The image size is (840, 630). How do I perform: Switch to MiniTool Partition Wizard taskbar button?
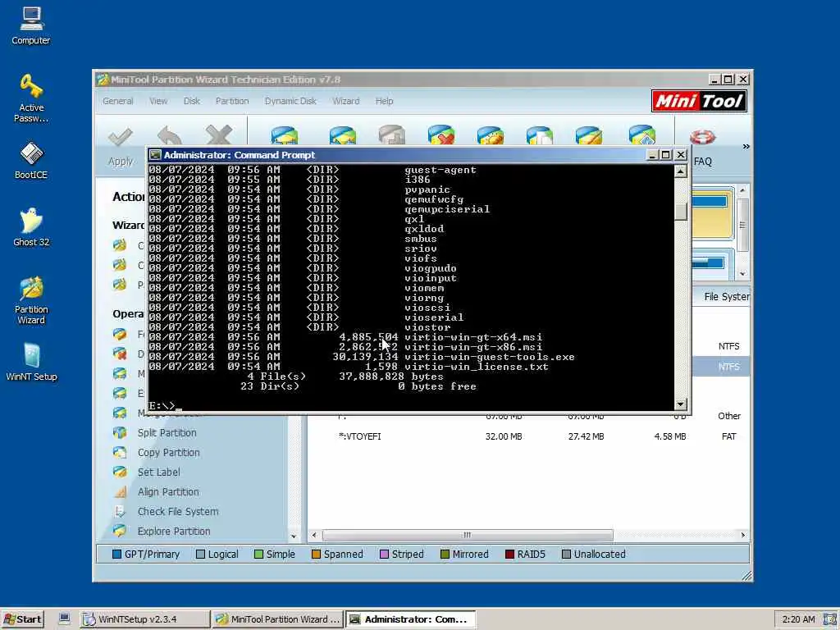click(277, 619)
